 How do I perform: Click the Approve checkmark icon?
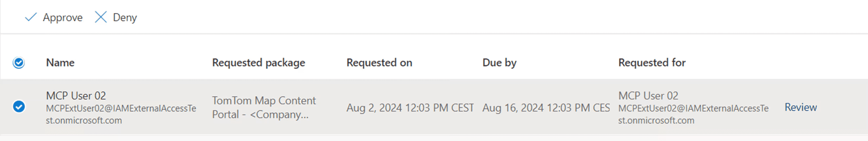point(31,17)
